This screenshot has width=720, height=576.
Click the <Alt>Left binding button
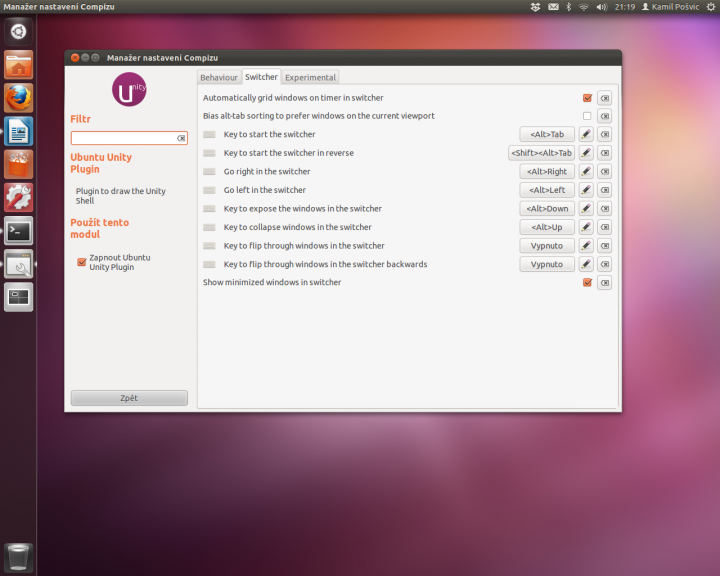tap(547, 190)
